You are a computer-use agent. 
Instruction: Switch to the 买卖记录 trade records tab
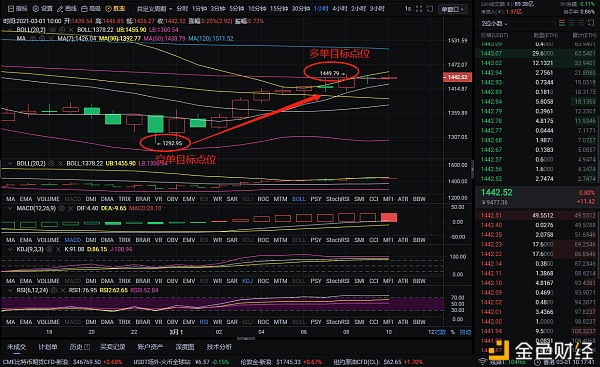113,347
